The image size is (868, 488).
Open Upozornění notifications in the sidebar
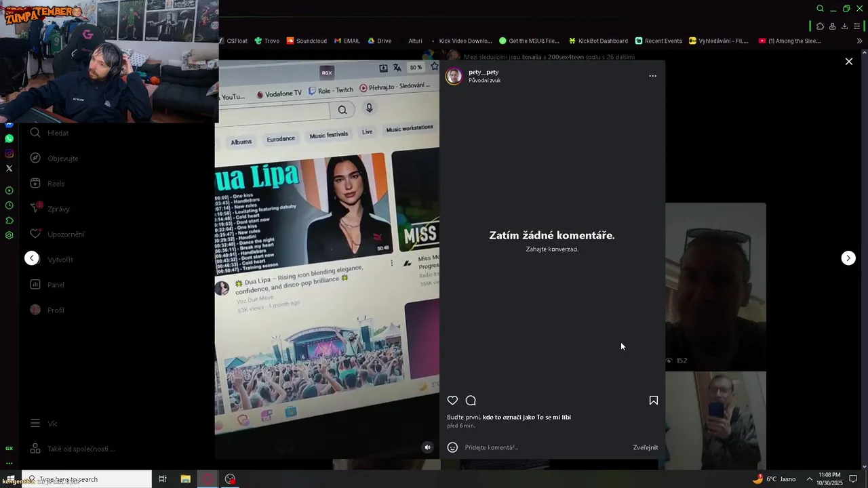pyautogui.click(x=58, y=234)
